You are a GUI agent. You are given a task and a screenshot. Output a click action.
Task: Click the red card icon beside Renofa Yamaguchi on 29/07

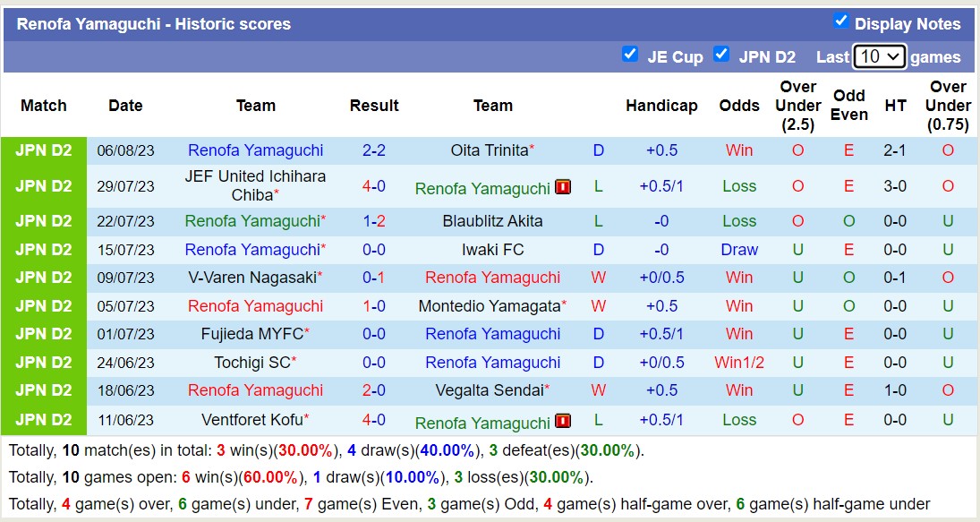point(564,188)
